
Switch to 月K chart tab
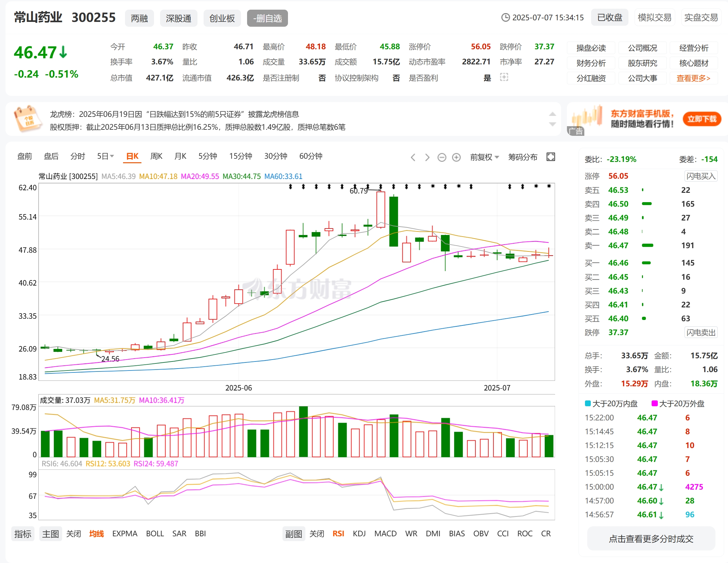click(x=180, y=156)
